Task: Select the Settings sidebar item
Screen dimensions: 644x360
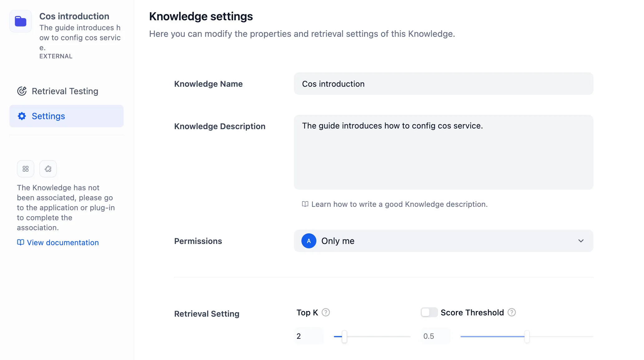Action: [66, 116]
